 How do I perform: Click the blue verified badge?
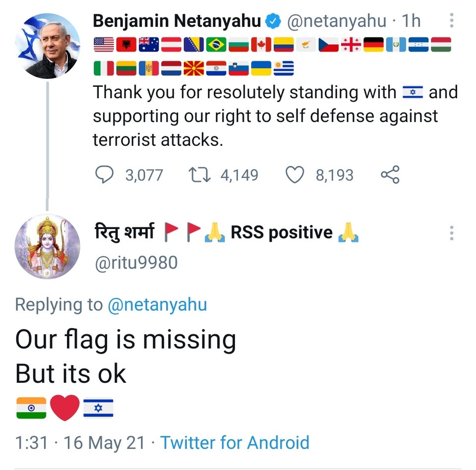pyautogui.click(x=273, y=21)
